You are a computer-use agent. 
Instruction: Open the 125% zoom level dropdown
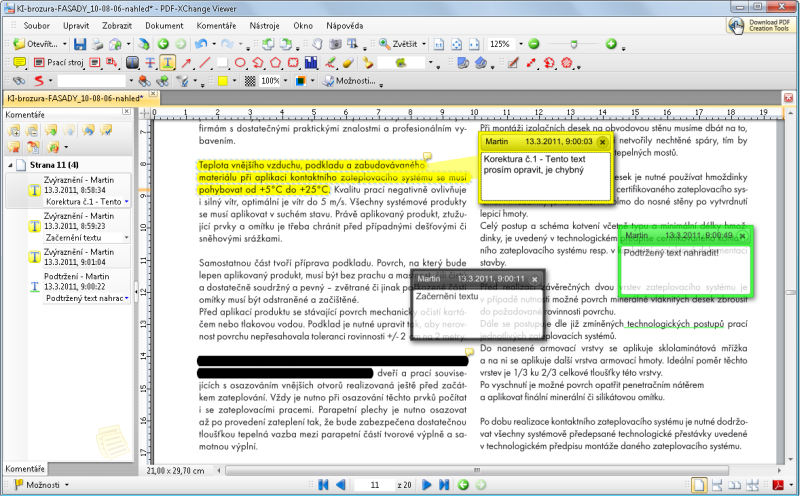coord(520,44)
